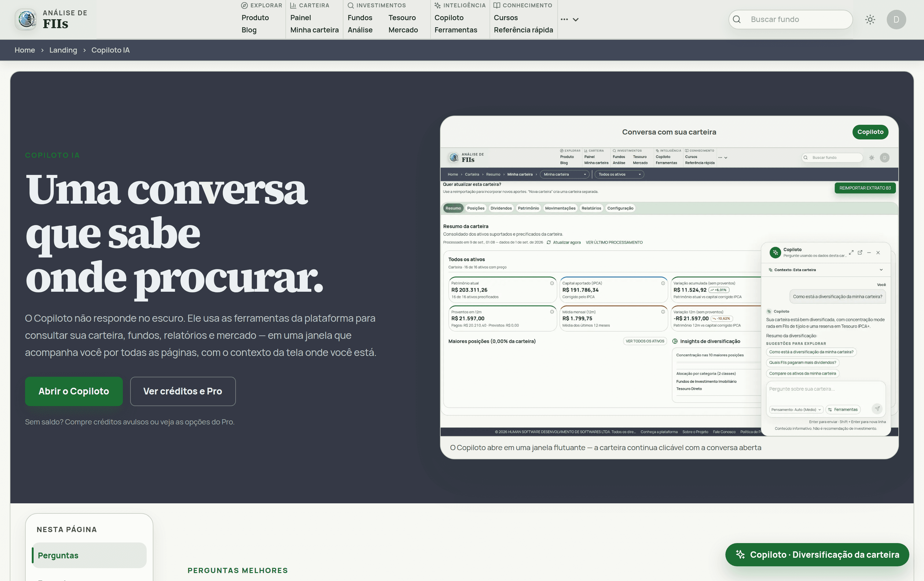Screen dimensions: 924x581
Task: Click the 'NESTA PÁGINA' sidebar heading
Action: (67, 530)
